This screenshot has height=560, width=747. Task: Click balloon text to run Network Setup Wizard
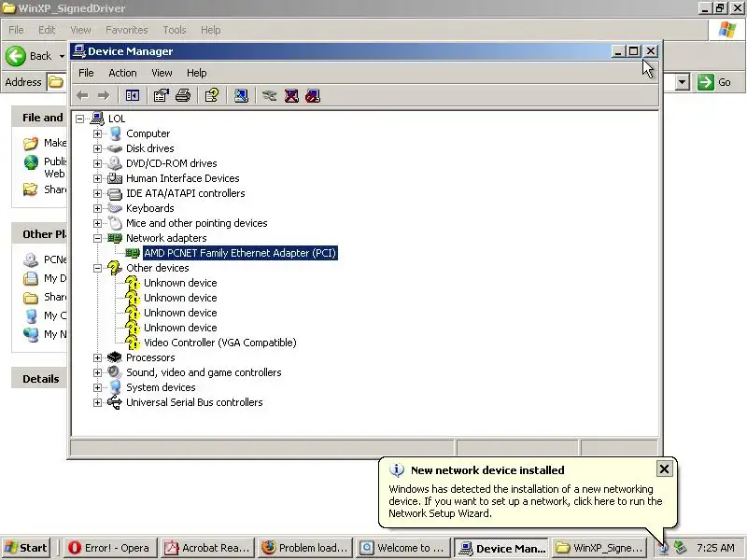[x=526, y=501]
